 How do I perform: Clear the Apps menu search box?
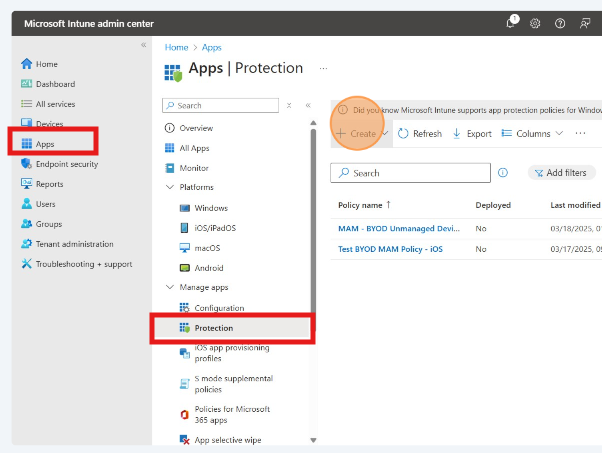[289, 105]
